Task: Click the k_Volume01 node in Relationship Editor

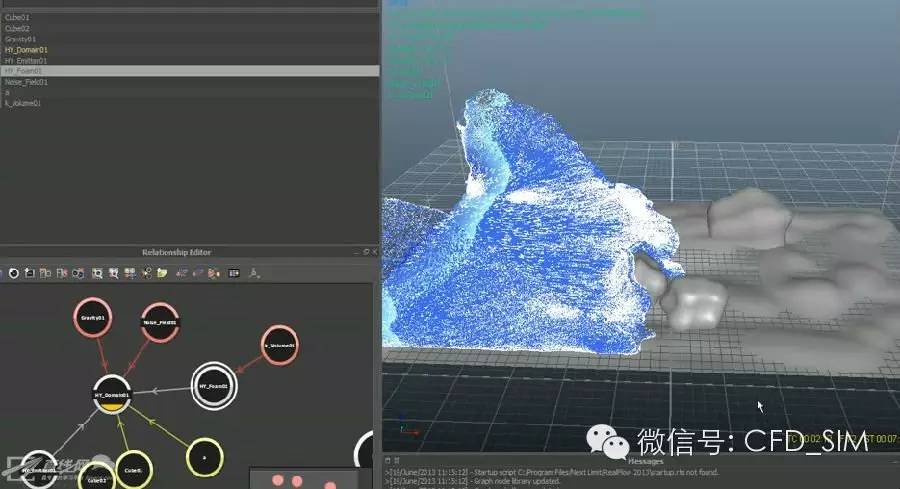Action: pos(280,346)
